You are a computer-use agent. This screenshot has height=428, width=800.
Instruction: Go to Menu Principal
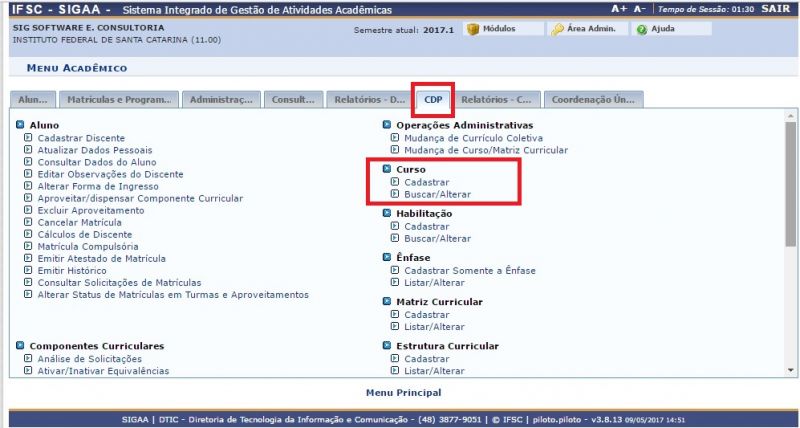tap(403, 393)
